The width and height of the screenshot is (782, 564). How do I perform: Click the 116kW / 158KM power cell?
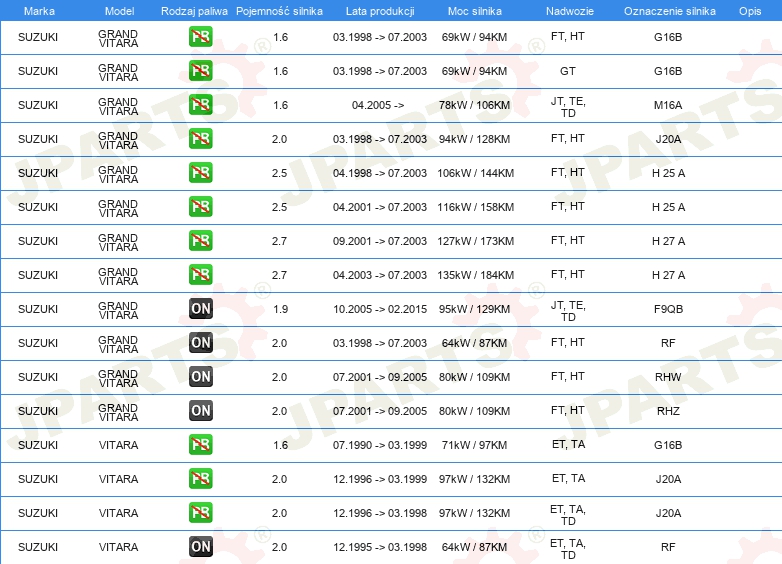click(x=476, y=207)
